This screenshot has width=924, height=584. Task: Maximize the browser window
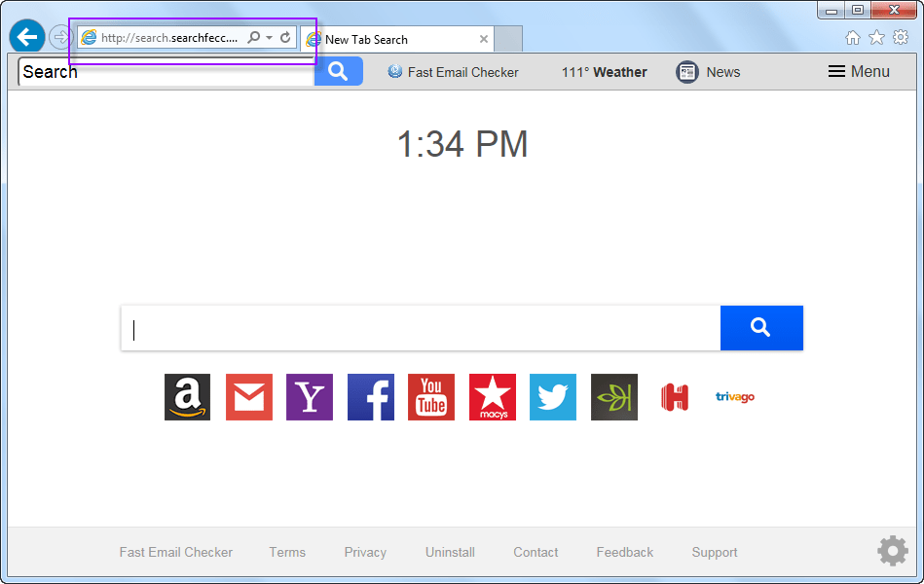858,10
